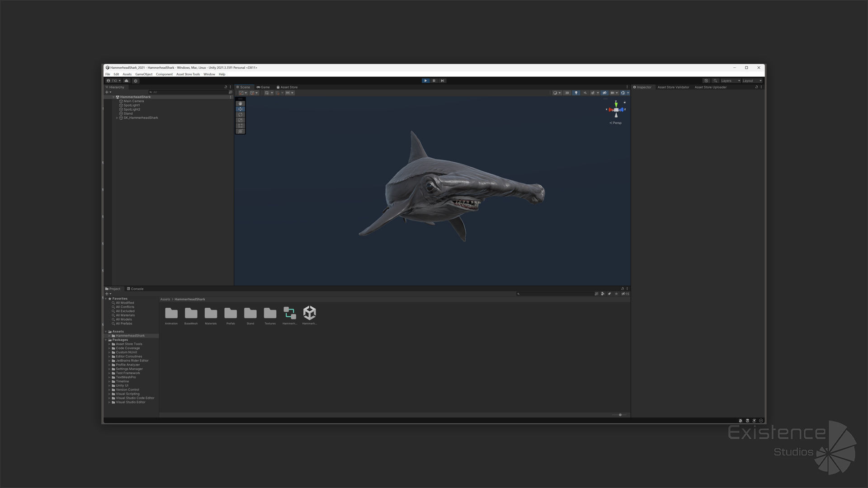Switch to the Asset Store Validator tab
Viewport: 868px width, 488px height.
(x=673, y=87)
